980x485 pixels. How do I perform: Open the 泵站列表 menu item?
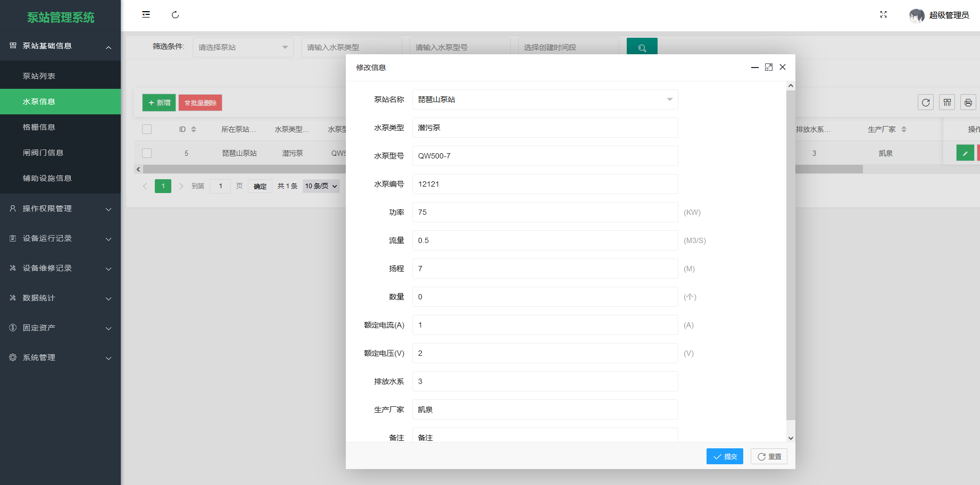point(61,76)
